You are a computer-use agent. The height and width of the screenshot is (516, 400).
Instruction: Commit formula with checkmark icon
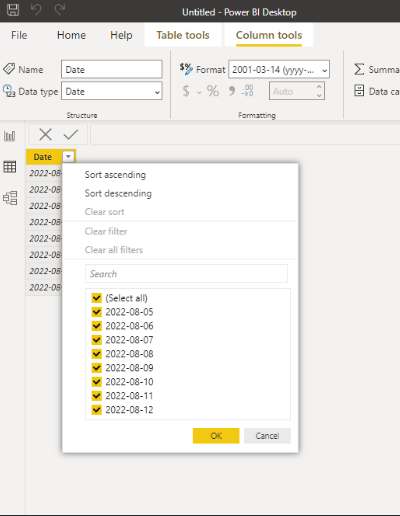tap(71, 135)
